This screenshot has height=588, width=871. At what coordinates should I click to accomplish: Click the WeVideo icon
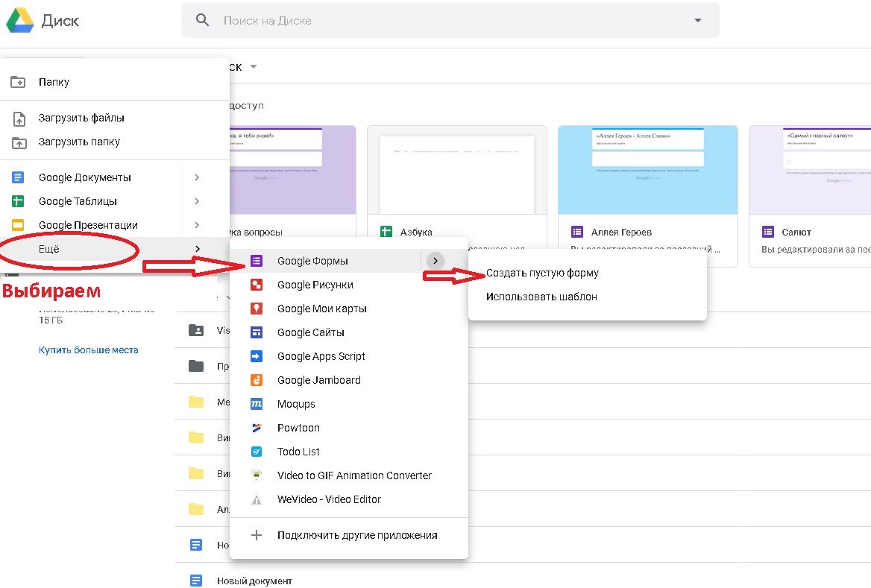coord(256,500)
